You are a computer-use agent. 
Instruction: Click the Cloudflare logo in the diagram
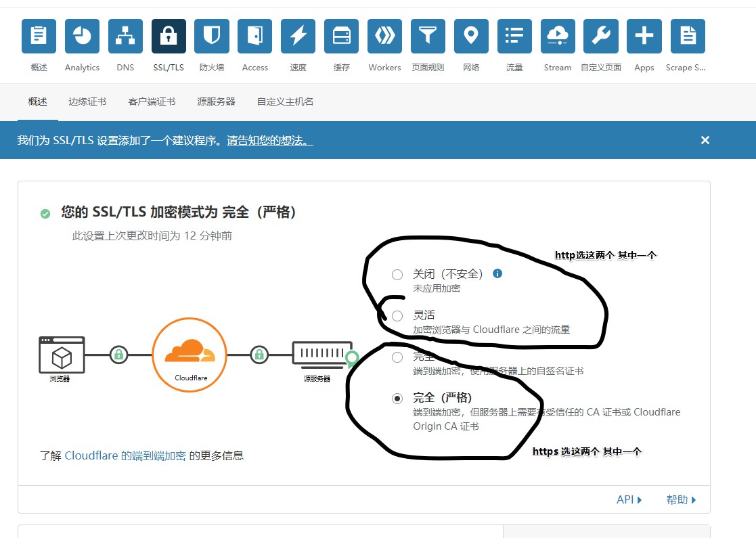click(190, 355)
